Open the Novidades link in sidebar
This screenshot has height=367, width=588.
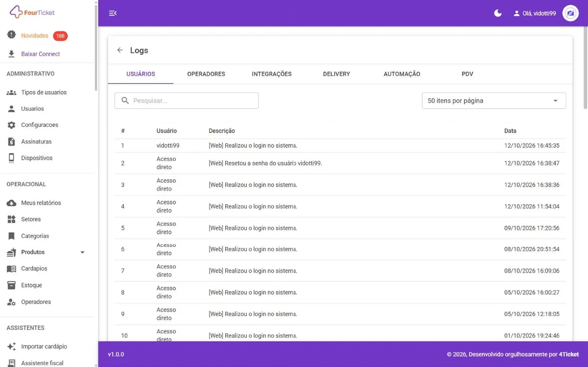coord(35,36)
